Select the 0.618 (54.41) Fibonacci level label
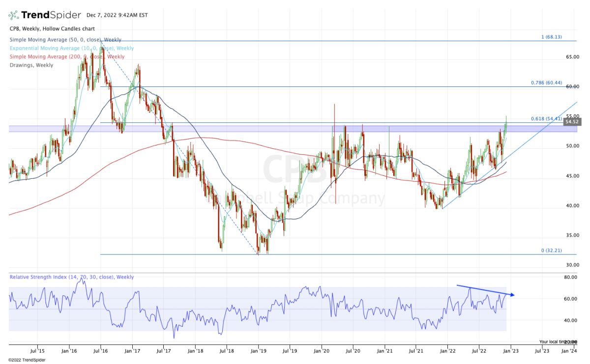Screen dimensions: 590x364 [546, 119]
